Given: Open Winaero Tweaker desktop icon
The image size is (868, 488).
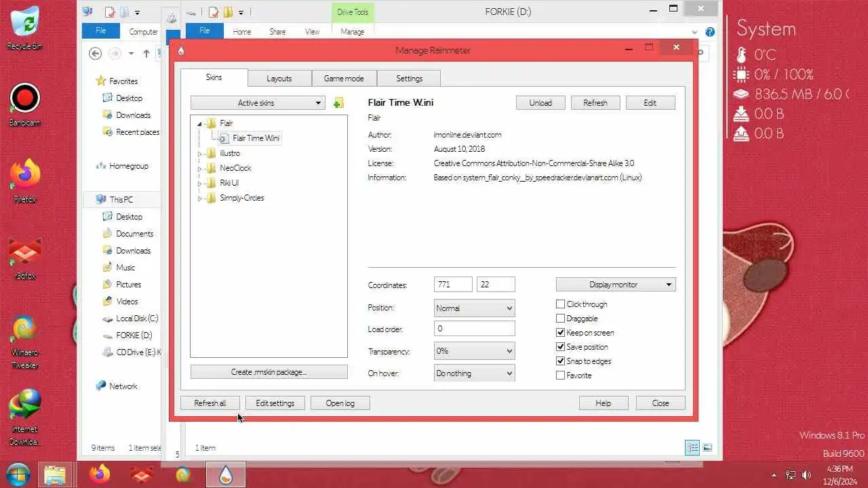Looking at the screenshot, I should click(25, 342).
